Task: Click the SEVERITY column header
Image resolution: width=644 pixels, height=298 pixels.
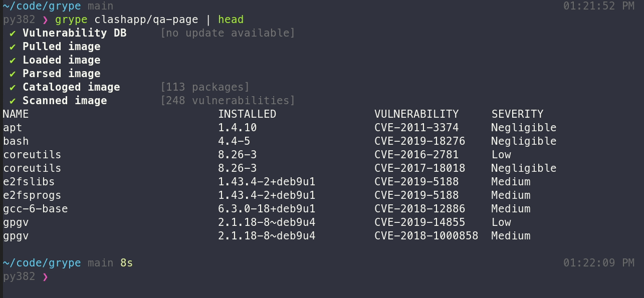Action: 517,114
